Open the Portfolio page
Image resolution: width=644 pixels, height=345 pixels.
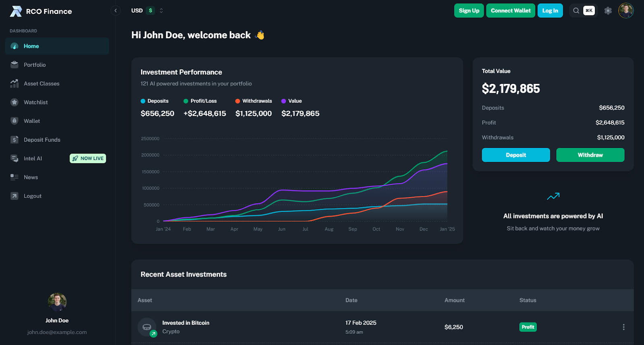tap(57, 65)
